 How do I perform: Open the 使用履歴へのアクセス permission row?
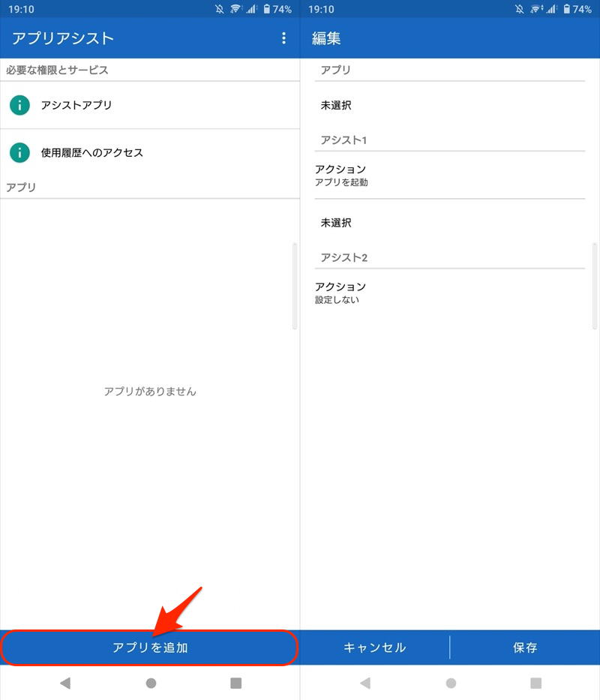(150, 152)
